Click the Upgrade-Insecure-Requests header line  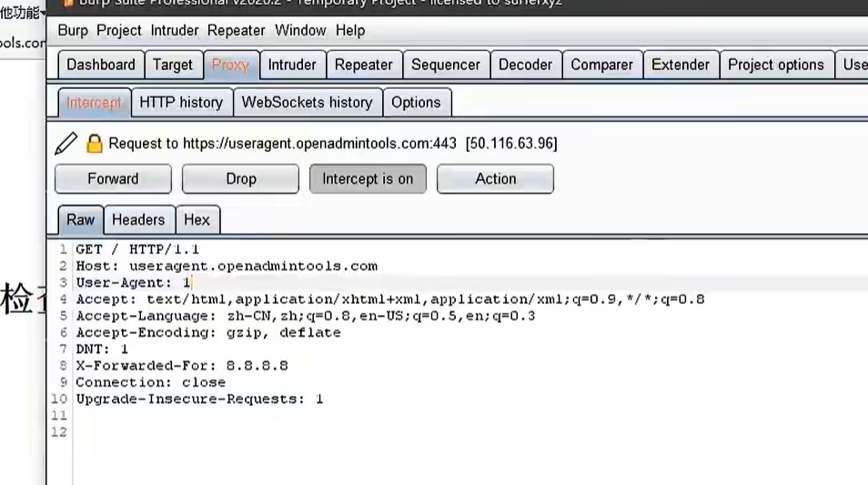[x=199, y=399]
